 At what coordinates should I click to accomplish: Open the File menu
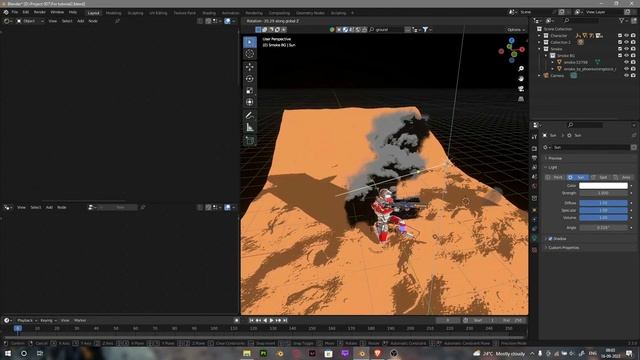(x=15, y=12)
